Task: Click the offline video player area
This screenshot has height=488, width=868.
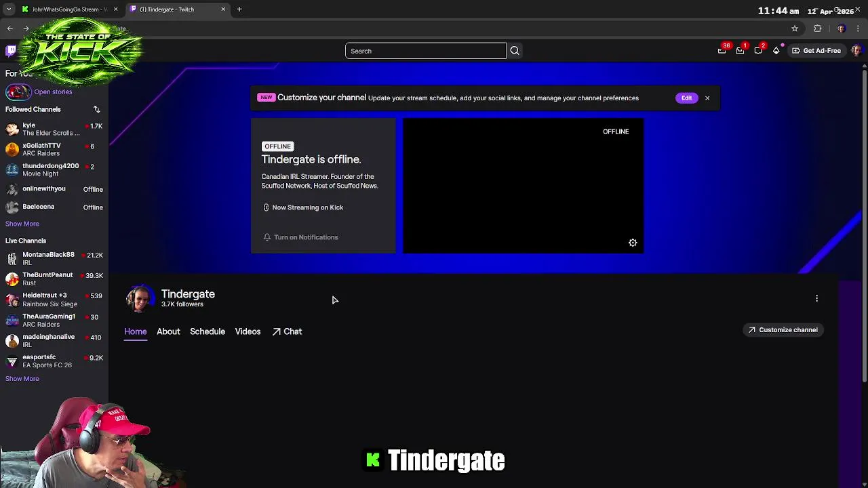Action: 523,186
